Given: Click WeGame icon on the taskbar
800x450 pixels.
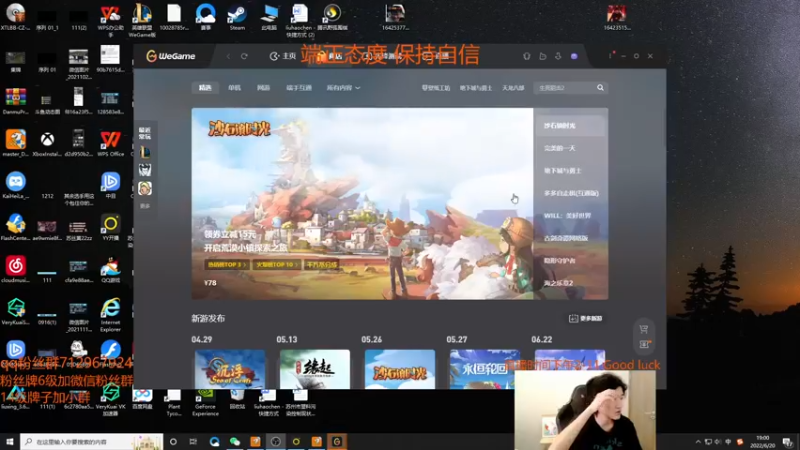Looking at the screenshot, I should [337, 442].
